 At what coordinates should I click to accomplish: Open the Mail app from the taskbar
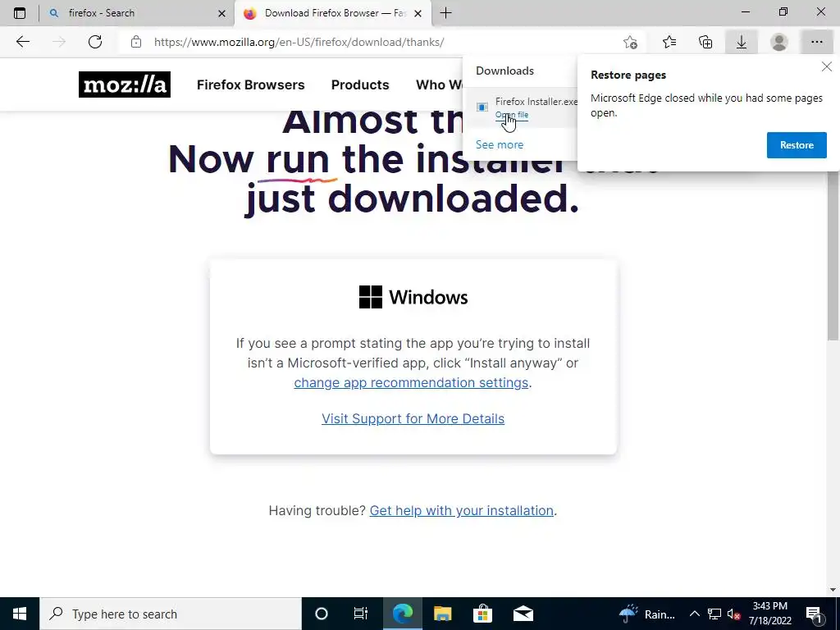(x=523, y=614)
